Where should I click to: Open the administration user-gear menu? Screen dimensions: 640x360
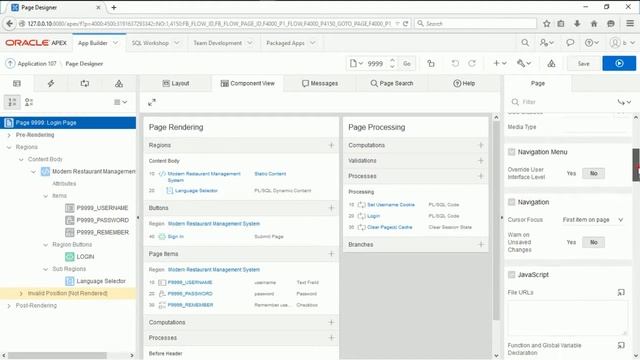pos(547,42)
